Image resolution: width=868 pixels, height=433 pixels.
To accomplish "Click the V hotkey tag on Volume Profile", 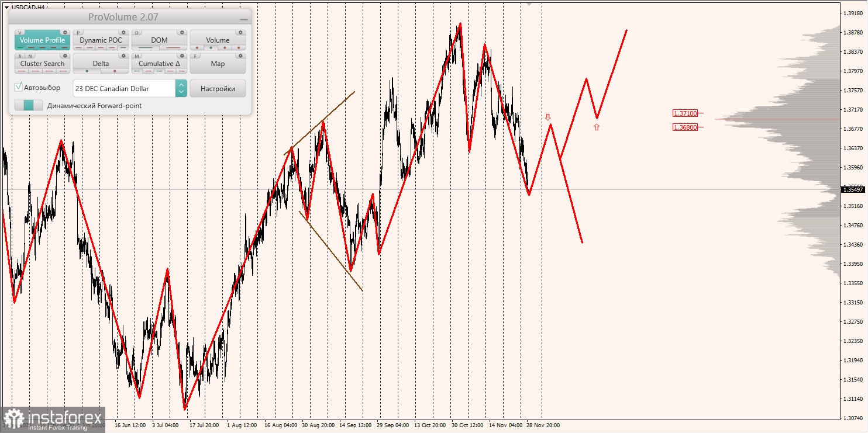I will (20, 33).
